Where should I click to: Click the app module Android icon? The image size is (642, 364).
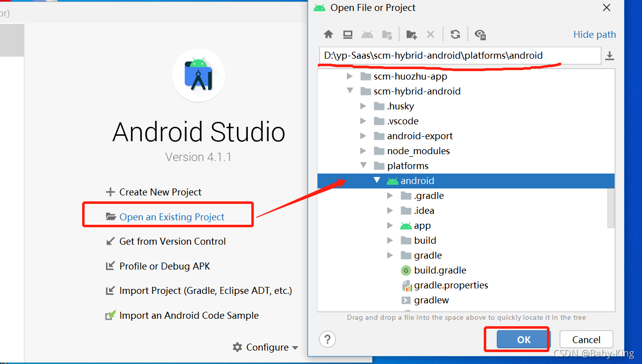point(406,226)
